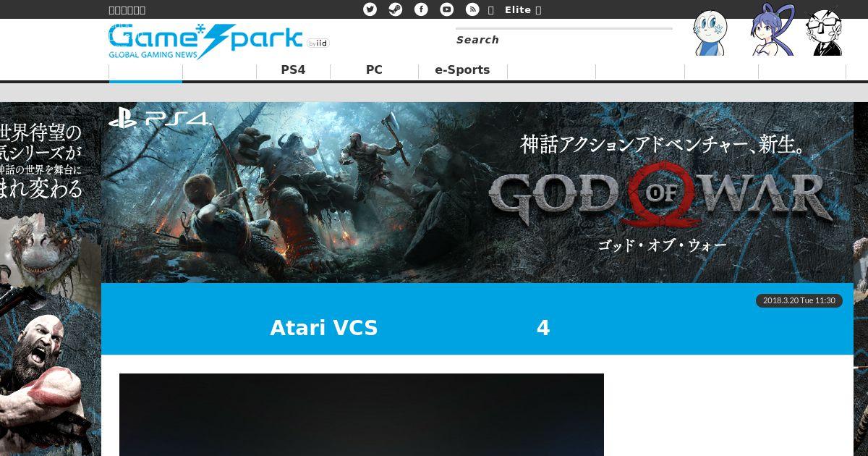Click the 2018.3.20 Tue 11:30 date badge
The width and height of the screenshot is (868, 456).
[799, 300]
